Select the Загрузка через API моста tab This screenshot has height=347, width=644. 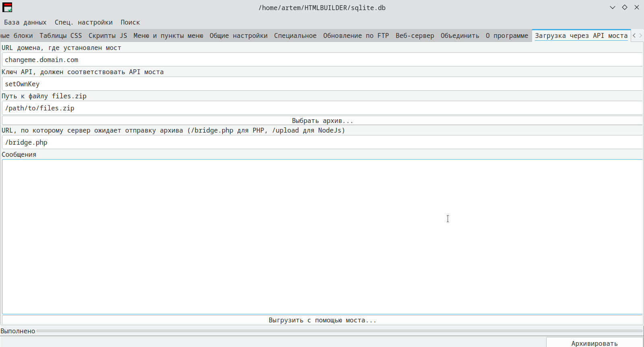pos(581,35)
